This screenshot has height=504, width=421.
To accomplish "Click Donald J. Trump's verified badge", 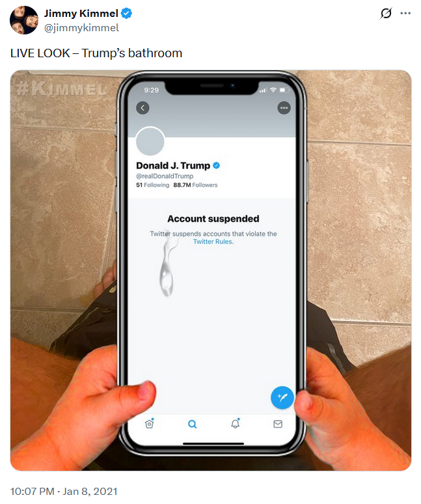I will (217, 166).
